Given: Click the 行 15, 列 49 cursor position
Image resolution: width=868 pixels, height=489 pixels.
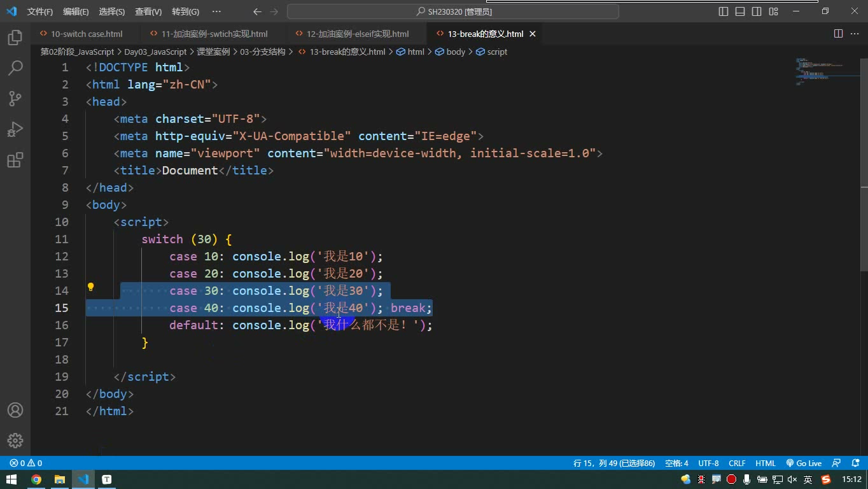Looking at the screenshot, I should (x=614, y=463).
